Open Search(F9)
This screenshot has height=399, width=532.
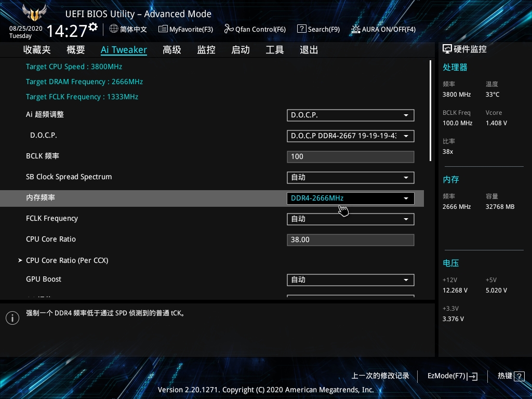point(318,29)
